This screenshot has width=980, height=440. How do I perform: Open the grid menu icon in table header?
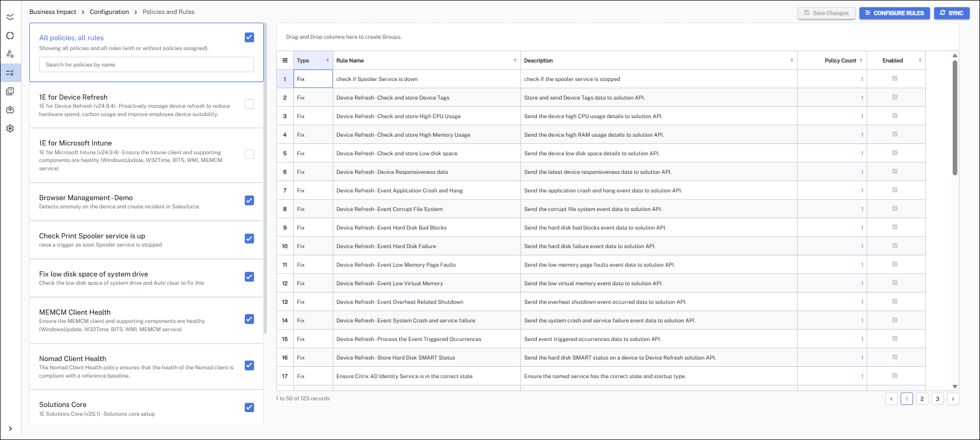(285, 60)
